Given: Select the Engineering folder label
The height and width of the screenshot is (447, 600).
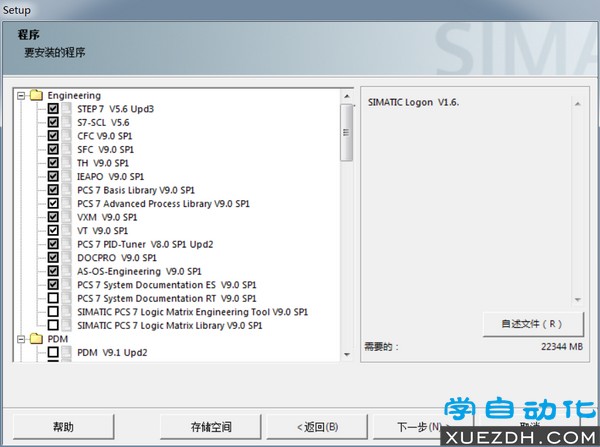Looking at the screenshot, I should pyautogui.click(x=74, y=95).
